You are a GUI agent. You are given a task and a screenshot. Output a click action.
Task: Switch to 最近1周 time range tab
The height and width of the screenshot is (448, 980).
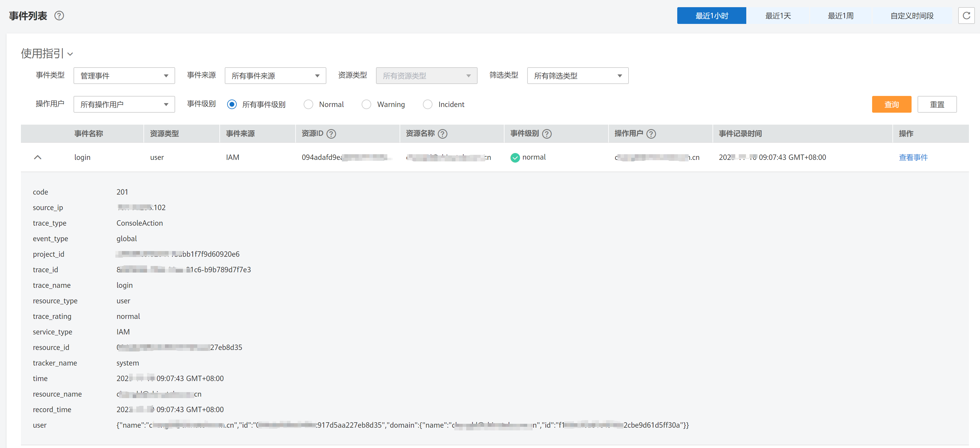[840, 16]
